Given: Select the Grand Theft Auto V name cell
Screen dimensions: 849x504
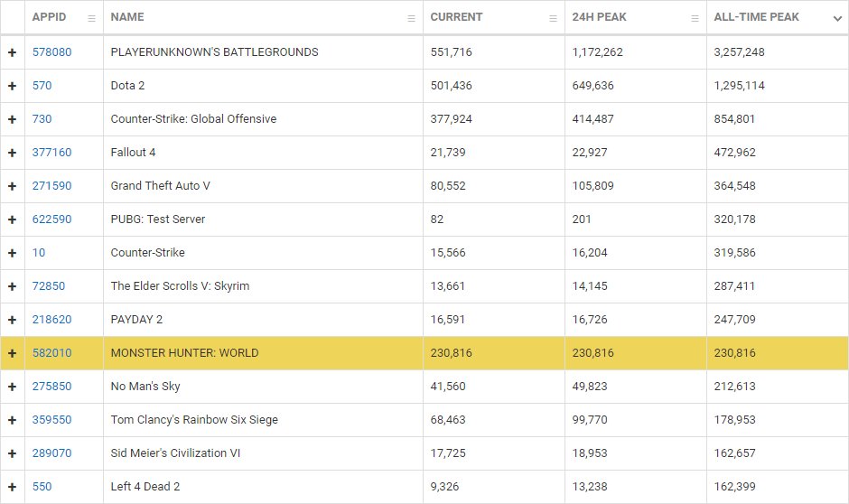Looking at the screenshot, I should pos(263,186).
